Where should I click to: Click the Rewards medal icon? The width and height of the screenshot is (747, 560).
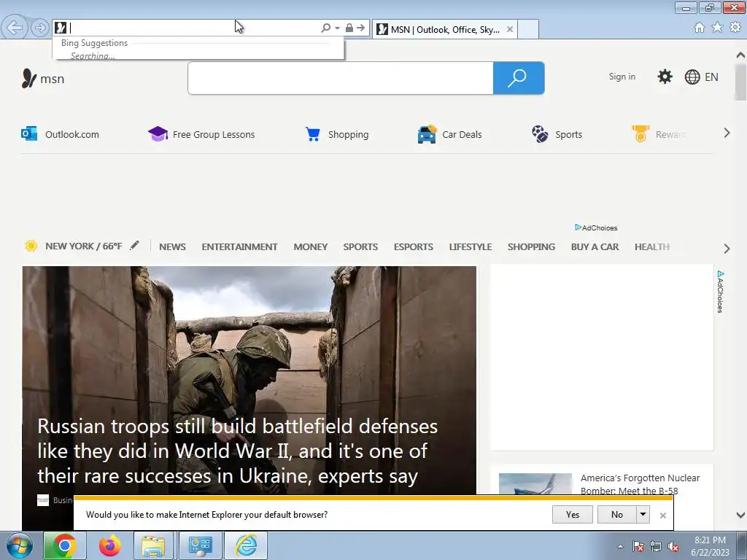pyautogui.click(x=640, y=134)
